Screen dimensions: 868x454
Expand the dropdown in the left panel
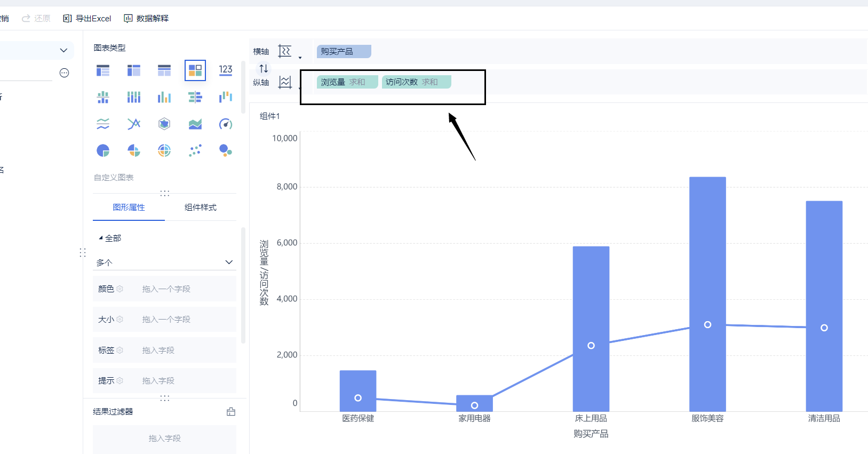click(x=63, y=51)
